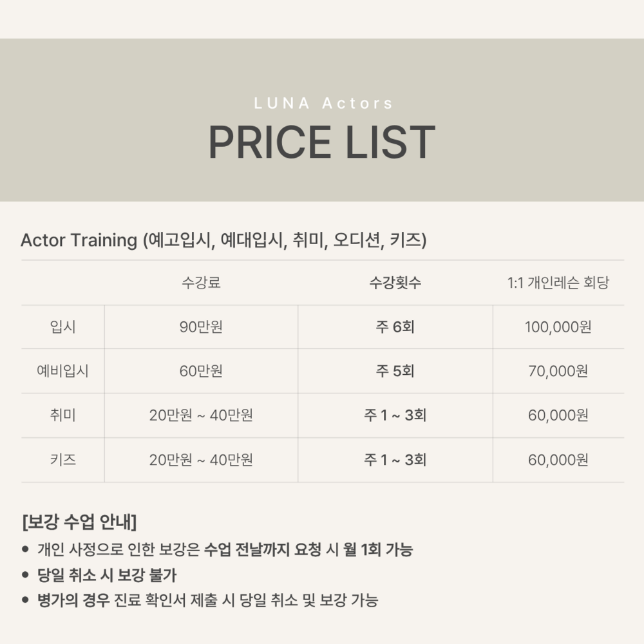Click the 수강횟수 column header
Viewport: 644px width, 644px height.
pos(395,283)
